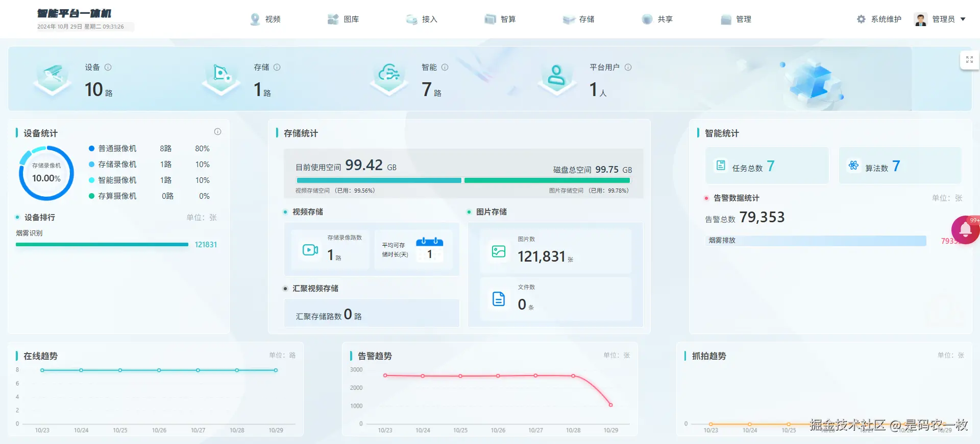Image resolution: width=980 pixels, height=444 pixels.
Task: Click info icon in 设备统计 panel
Action: tap(218, 132)
